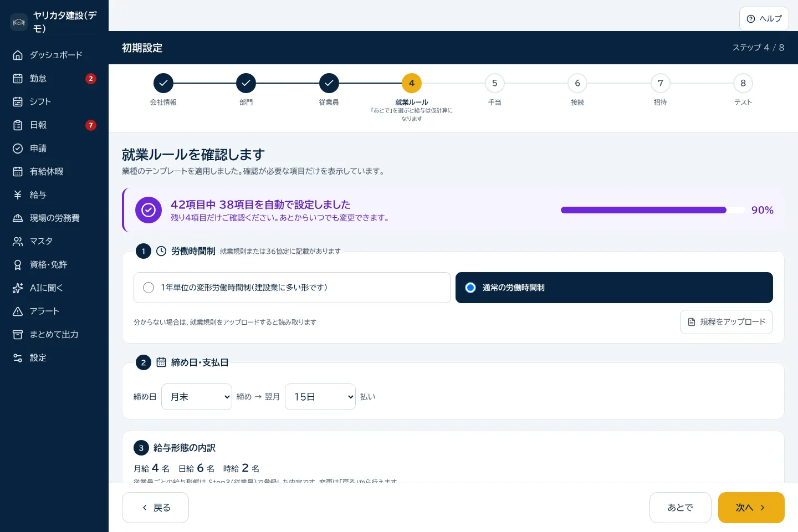Screen dimensions: 798x532
Task: Jump to step 5 手当
Action: [495, 83]
